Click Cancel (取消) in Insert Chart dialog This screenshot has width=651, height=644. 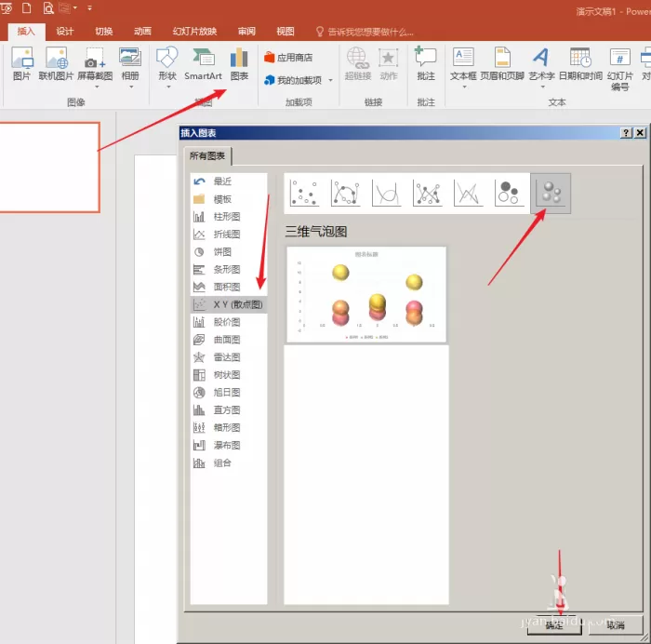(x=616, y=624)
